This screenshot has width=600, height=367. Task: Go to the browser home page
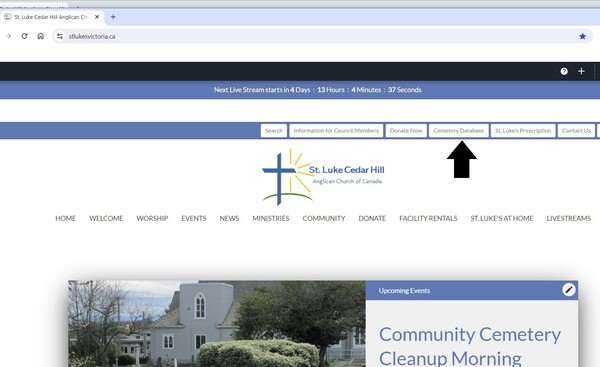pyautogui.click(x=41, y=36)
